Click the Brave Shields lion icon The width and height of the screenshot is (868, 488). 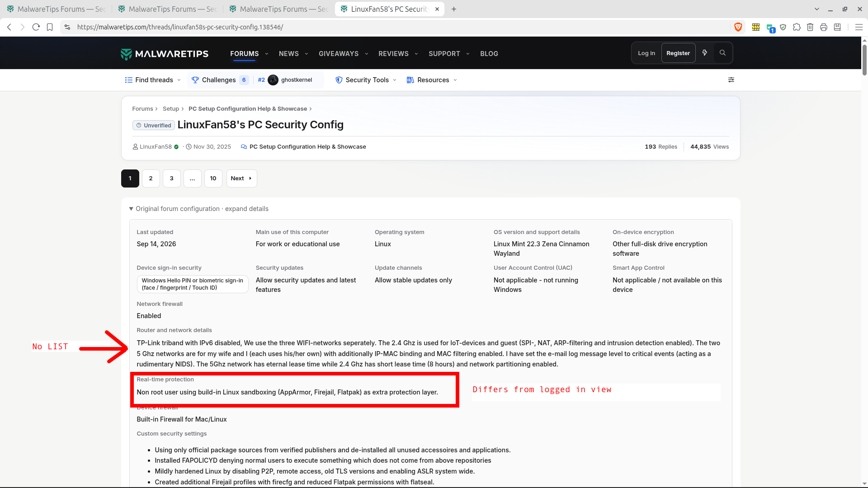[738, 27]
